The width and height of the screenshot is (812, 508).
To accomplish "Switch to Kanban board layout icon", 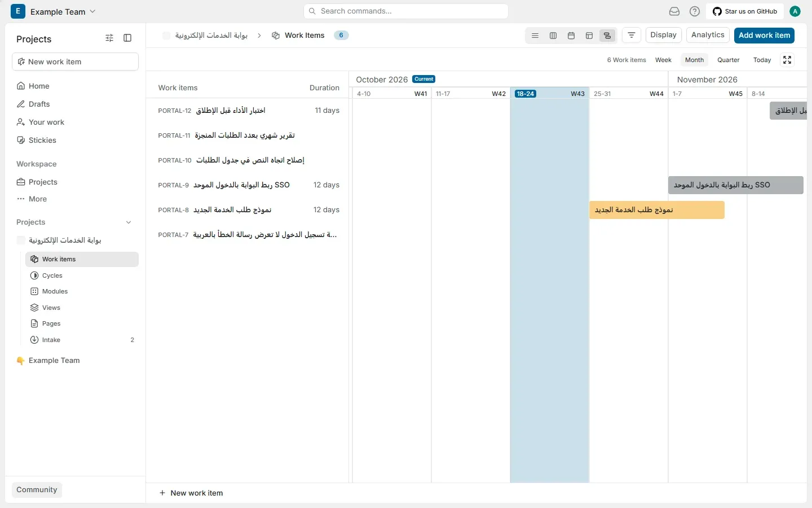I will 553,36.
